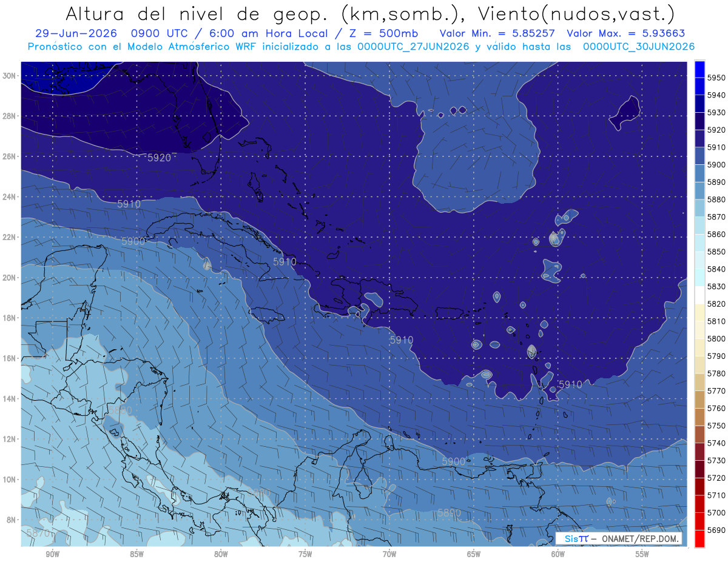Click the bottom red legend swatch below 5690
728x562 pixels.
[699, 538]
